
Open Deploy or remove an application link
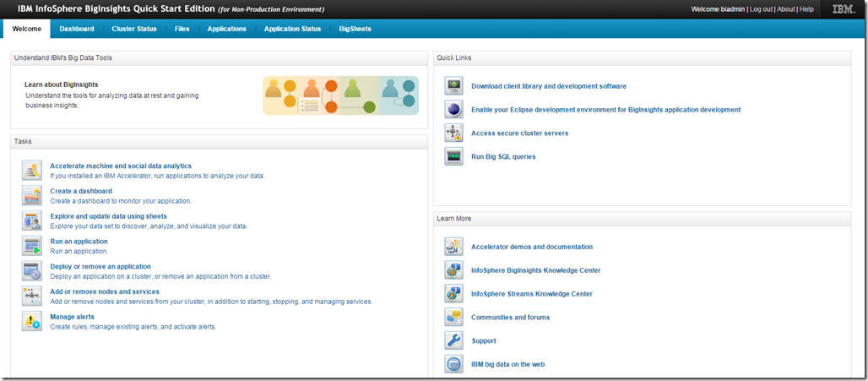(100, 266)
